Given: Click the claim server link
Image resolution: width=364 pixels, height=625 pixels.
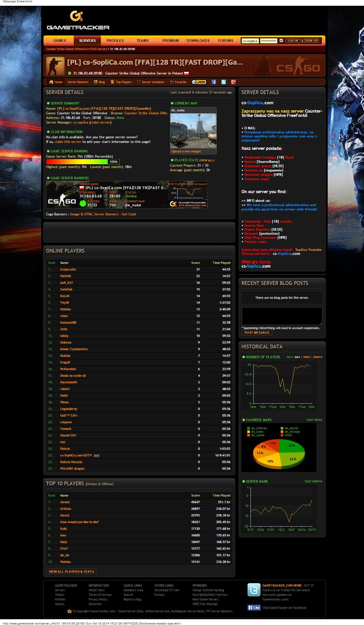Looking at the screenshot, I should pos(100,122).
